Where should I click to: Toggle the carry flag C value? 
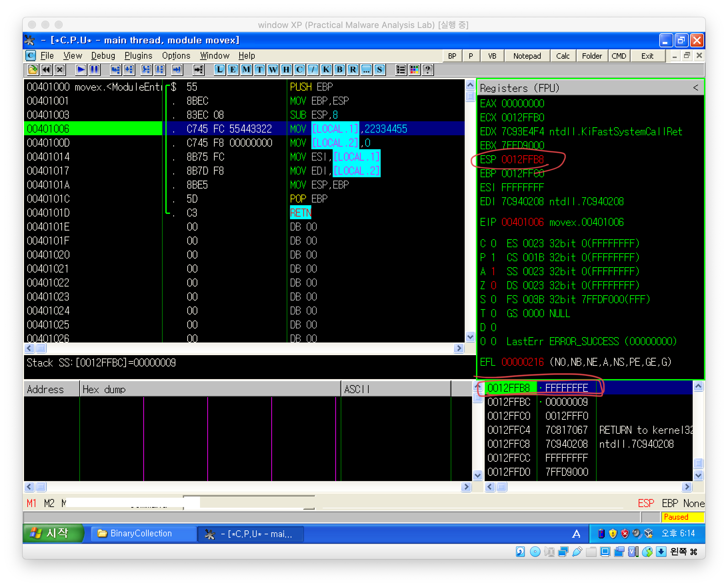pyautogui.click(x=494, y=244)
